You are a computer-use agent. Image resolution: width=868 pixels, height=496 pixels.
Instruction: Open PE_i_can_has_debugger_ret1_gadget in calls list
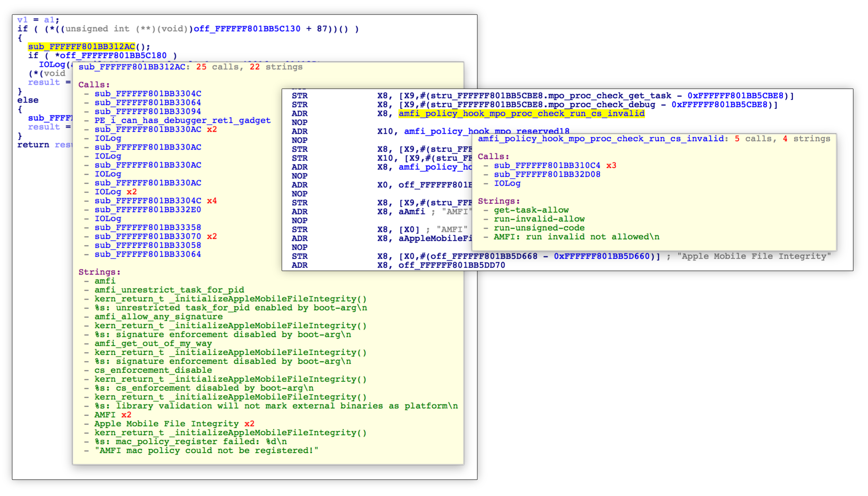click(x=183, y=120)
